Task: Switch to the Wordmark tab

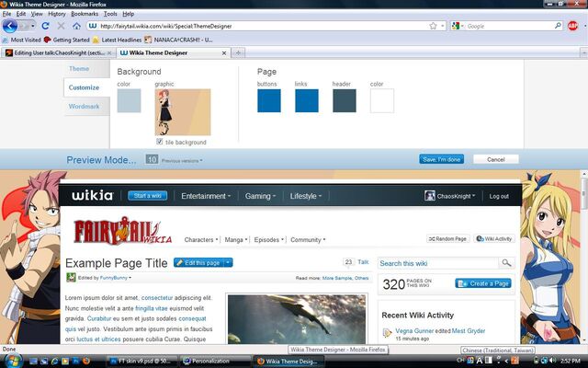Action: coord(84,107)
